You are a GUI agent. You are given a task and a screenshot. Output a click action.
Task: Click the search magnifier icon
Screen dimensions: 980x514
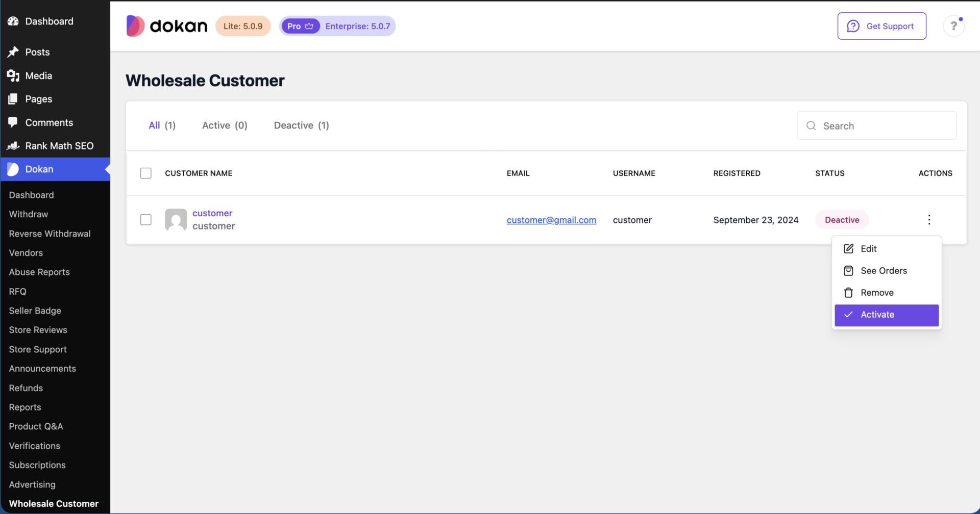[811, 125]
